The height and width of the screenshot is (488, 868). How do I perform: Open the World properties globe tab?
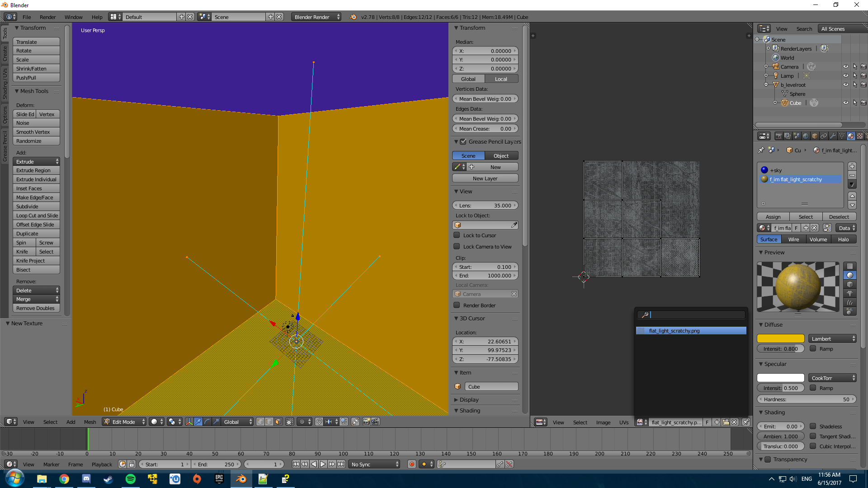click(805, 136)
